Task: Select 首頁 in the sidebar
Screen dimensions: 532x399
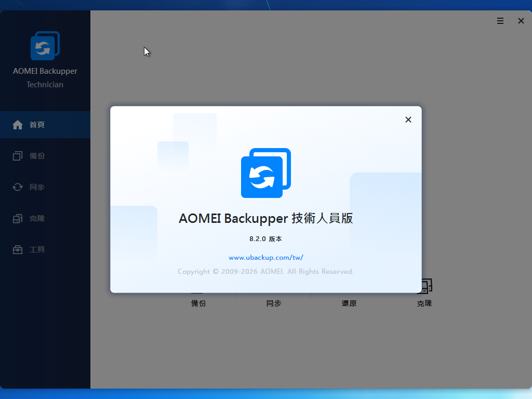Action: click(x=45, y=125)
